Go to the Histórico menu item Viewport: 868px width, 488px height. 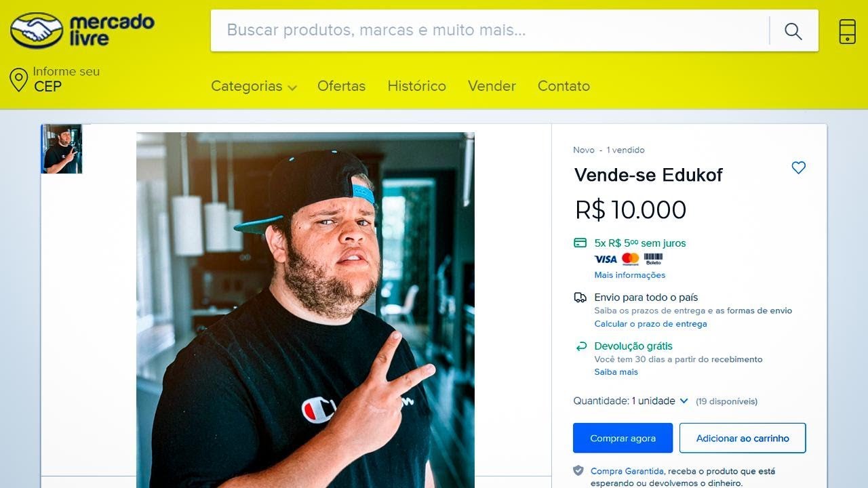pos(416,86)
